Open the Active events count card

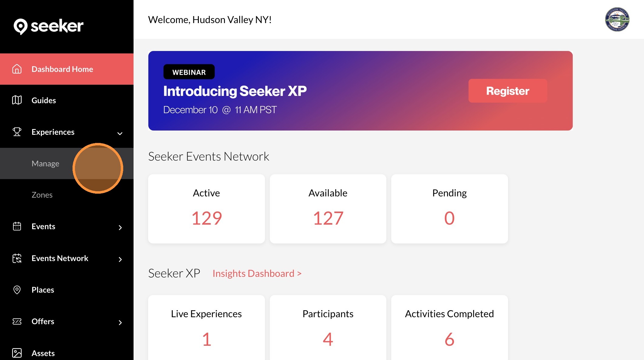tap(206, 209)
